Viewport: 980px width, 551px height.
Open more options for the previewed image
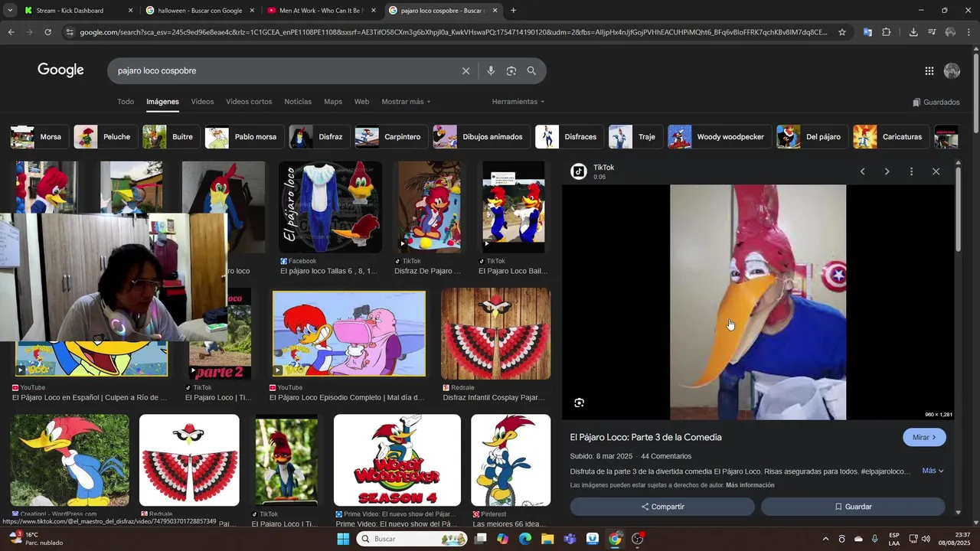(x=911, y=171)
